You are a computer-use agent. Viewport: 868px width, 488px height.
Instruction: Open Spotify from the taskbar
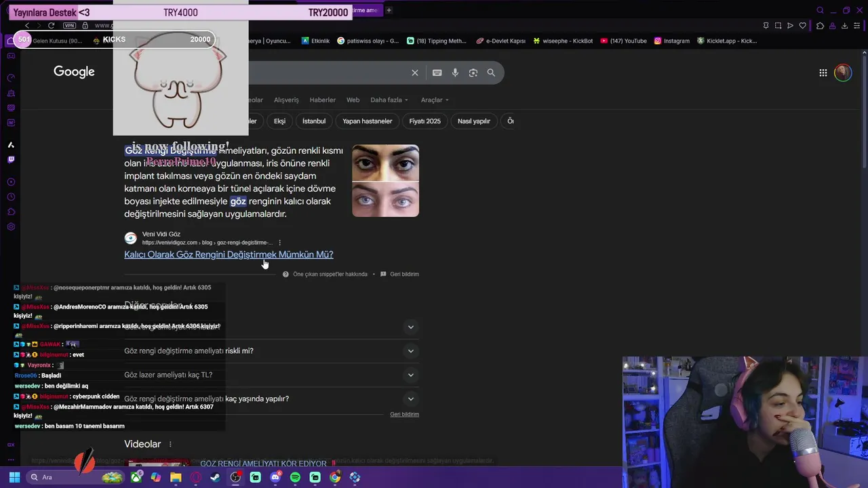(295, 477)
